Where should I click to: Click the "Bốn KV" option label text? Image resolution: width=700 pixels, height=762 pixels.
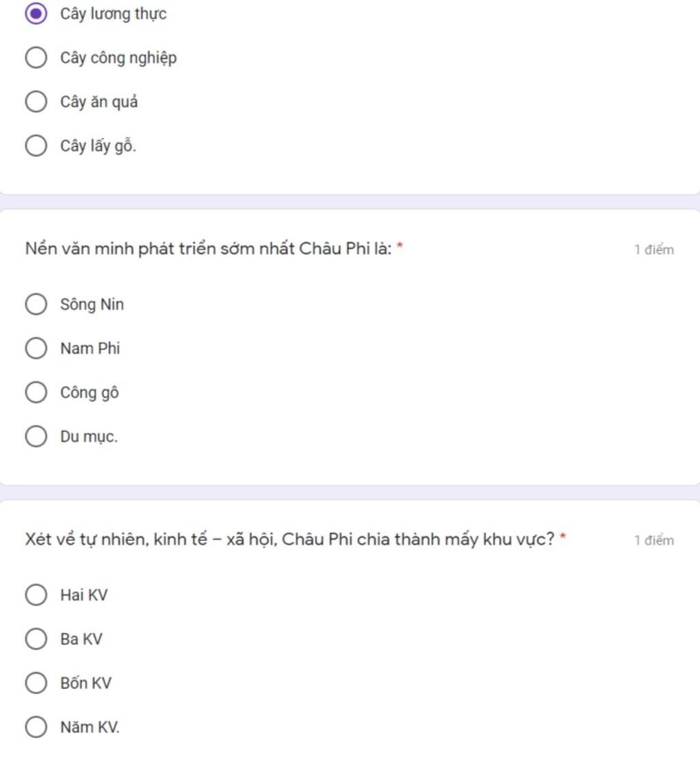click(x=85, y=683)
